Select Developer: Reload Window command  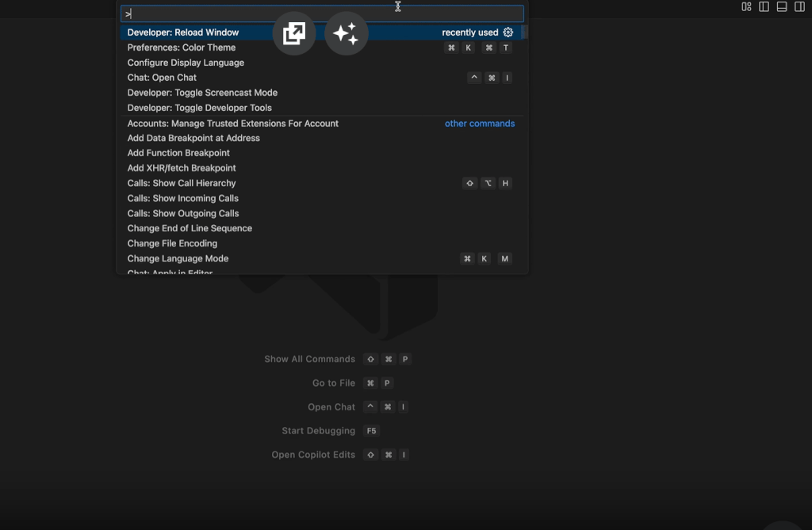point(321,32)
